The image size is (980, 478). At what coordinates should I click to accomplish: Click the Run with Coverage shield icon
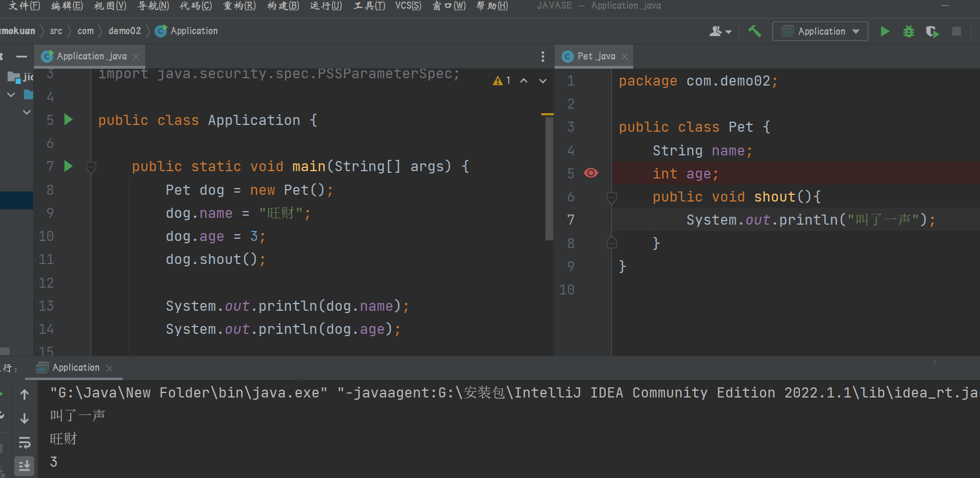pos(932,32)
